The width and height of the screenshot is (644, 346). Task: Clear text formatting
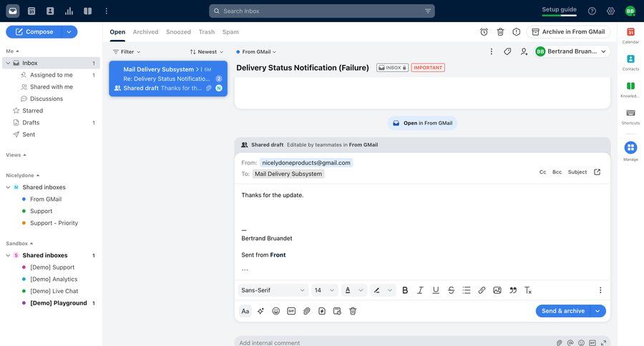click(x=528, y=290)
